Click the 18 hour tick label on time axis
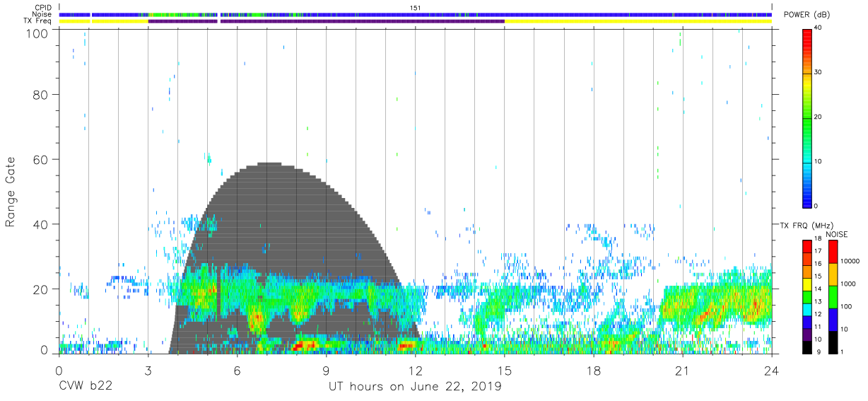The image size is (868, 401). [x=593, y=371]
